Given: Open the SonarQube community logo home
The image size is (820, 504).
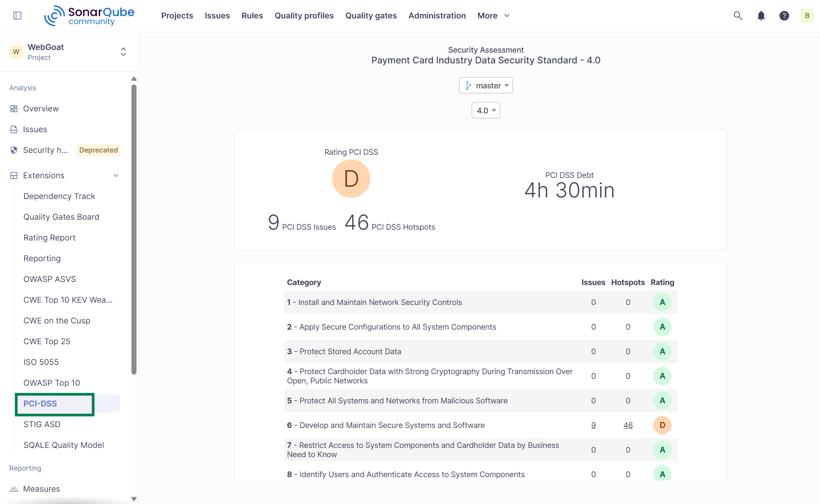Looking at the screenshot, I should click(89, 16).
